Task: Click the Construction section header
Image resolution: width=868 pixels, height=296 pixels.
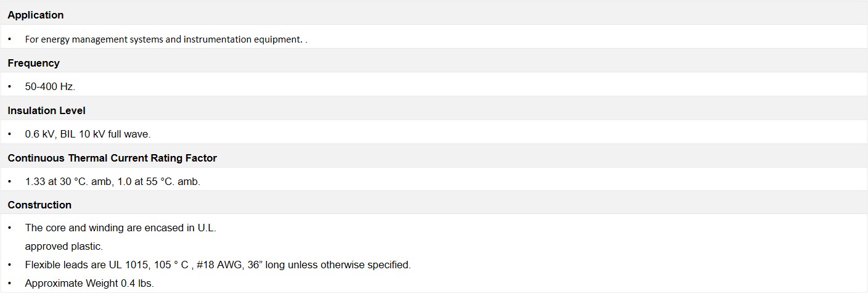Action: pyautogui.click(x=39, y=205)
